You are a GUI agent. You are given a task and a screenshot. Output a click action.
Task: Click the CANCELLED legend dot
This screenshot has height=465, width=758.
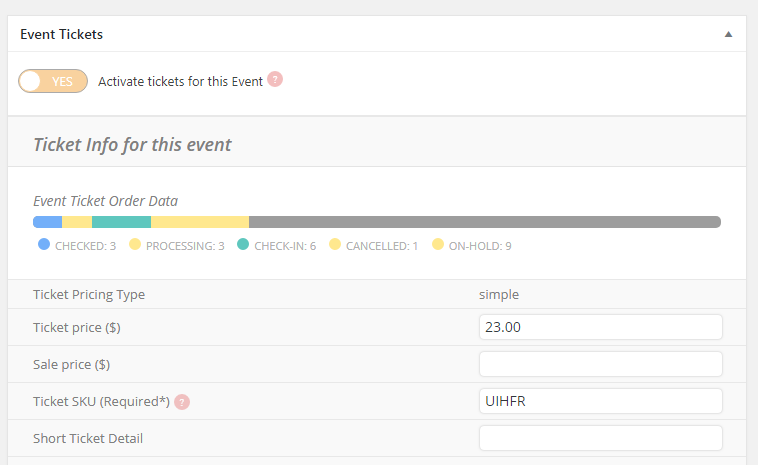pyautogui.click(x=335, y=244)
